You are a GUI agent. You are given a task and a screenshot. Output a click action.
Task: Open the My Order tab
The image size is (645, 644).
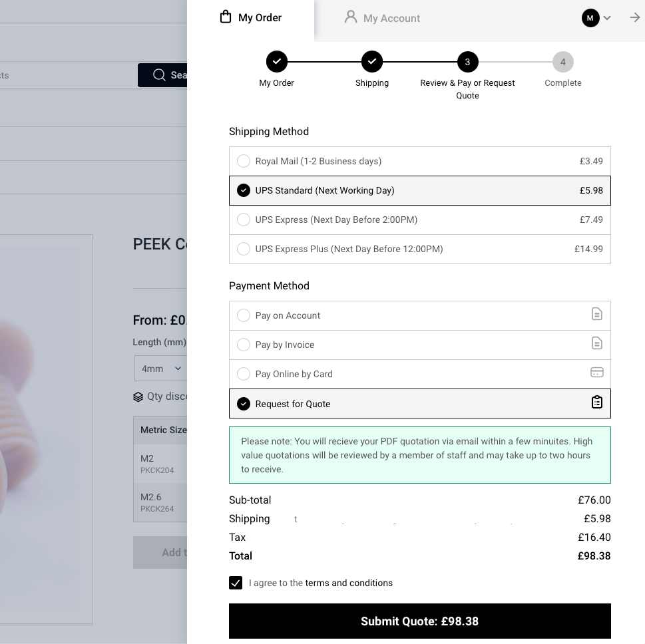coord(251,18)
